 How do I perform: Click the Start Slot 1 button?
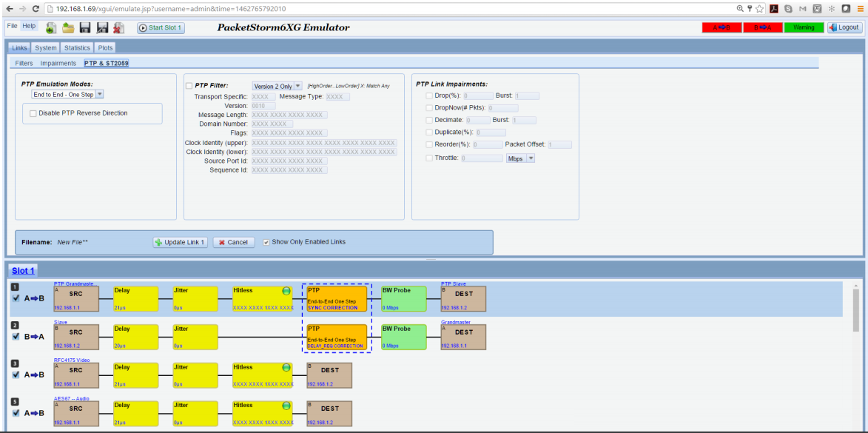pos(161,27)
